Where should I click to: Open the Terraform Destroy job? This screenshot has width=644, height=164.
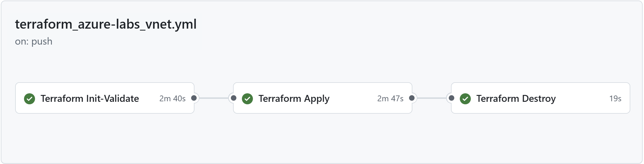click(516, 99)
